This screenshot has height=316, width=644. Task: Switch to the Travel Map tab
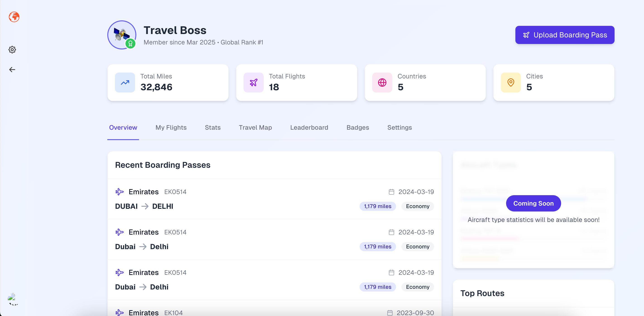[255, 128]
